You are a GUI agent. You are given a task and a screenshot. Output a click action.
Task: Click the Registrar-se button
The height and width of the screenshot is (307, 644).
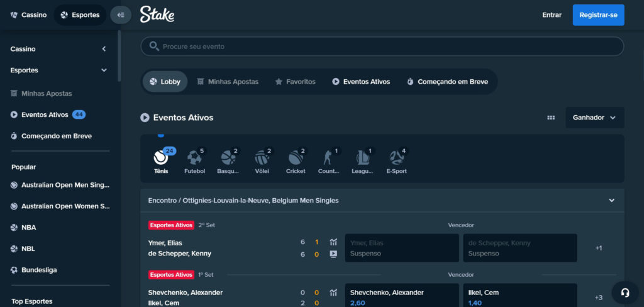598,15
